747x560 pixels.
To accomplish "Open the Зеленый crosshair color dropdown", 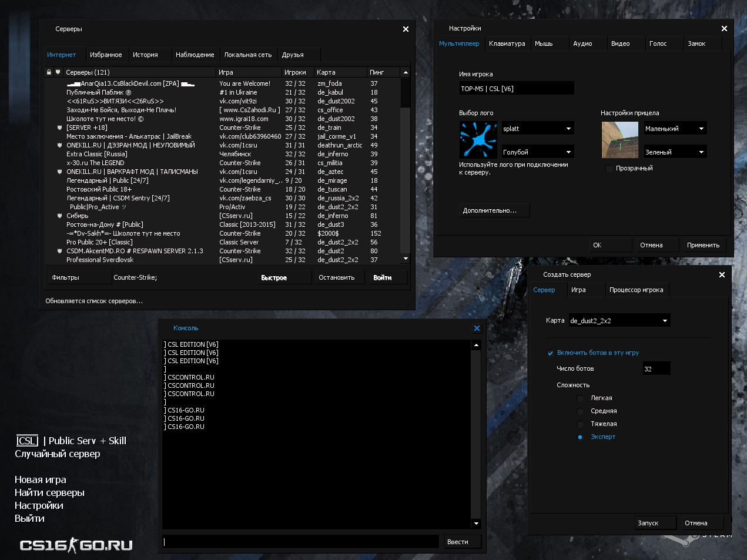I will pyautogui.click(x=675, y=152).
